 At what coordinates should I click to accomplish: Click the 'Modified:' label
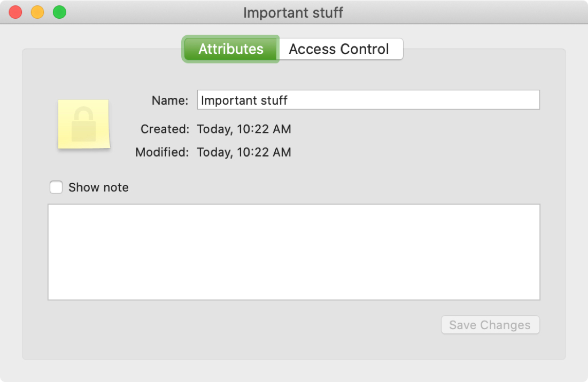162,152
